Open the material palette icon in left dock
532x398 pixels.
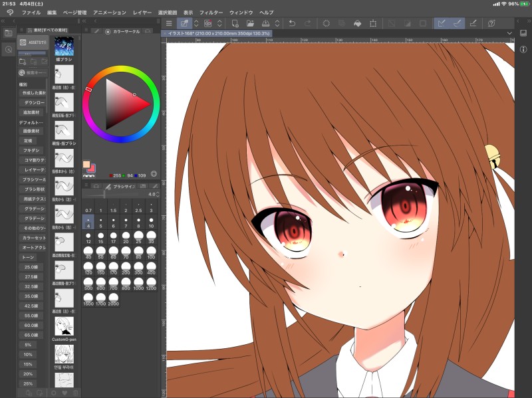click(9, 33)
